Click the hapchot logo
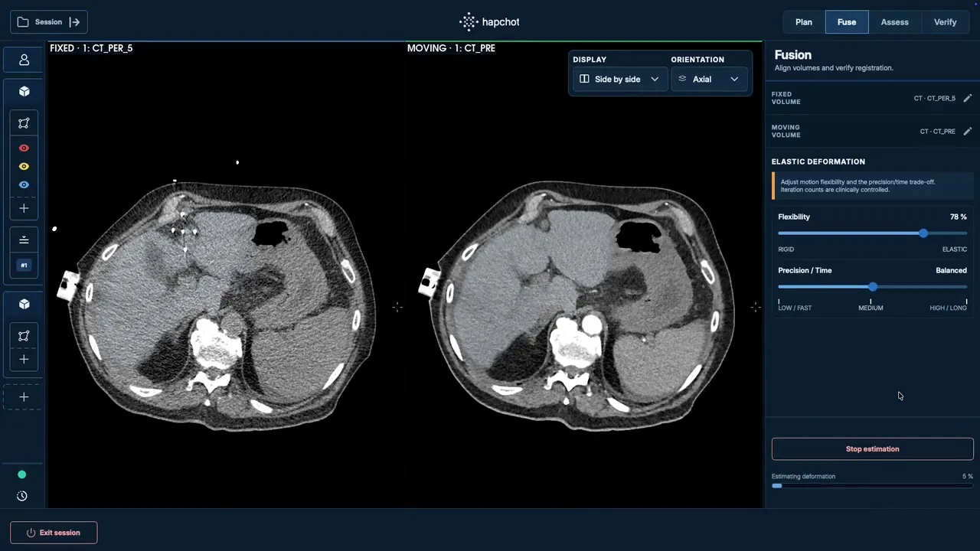This screenshot has width=980, height=551. point(490,22)
